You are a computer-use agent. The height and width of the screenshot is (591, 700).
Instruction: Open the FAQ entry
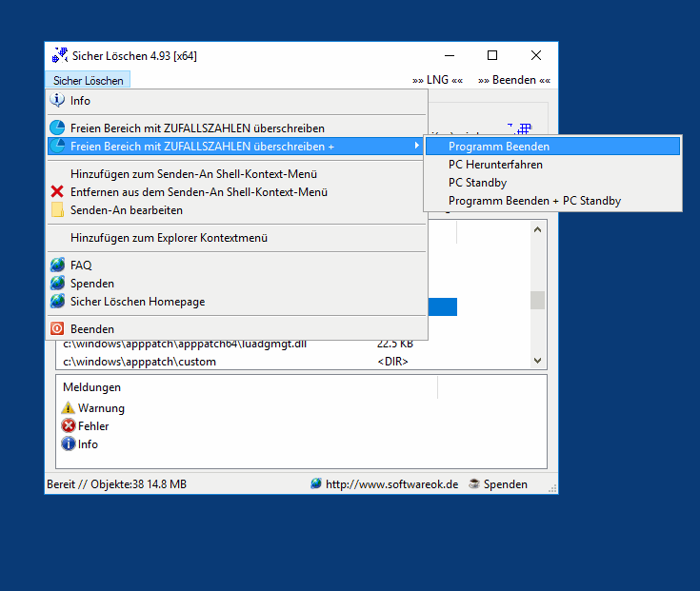point(237,266)
